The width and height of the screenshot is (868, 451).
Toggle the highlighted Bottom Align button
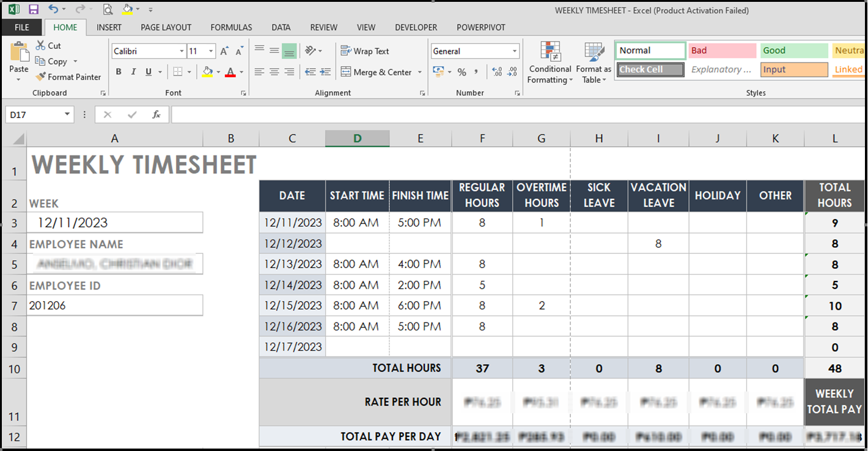coord(289,51)
